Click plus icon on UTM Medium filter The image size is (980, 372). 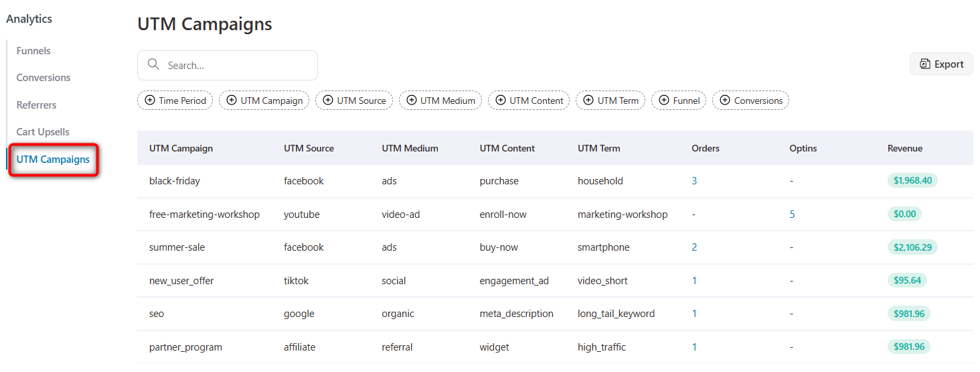(412, 100)
